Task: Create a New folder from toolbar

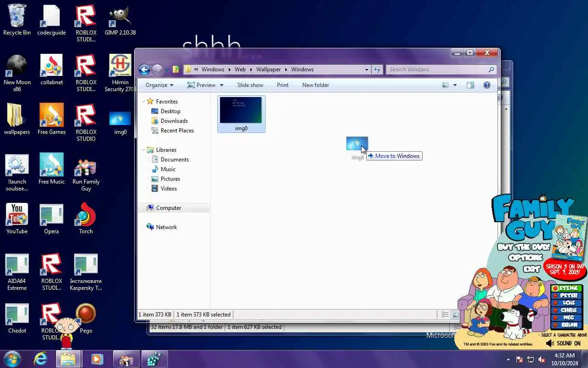Action: tap(316, 85)
